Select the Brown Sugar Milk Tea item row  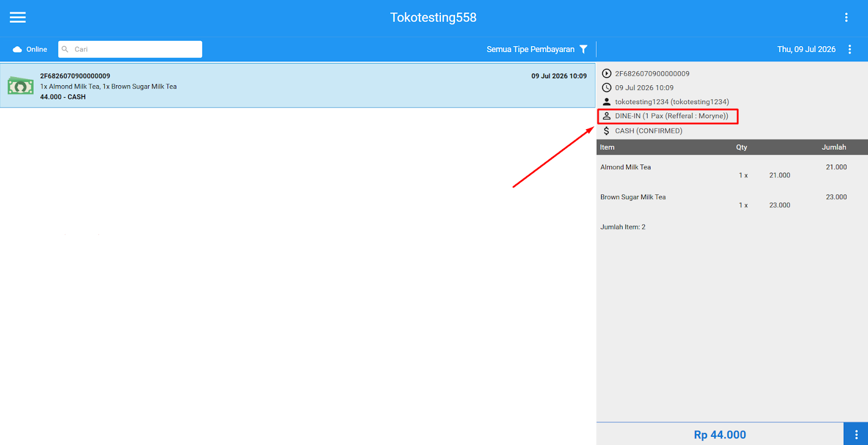click(731, 201)
